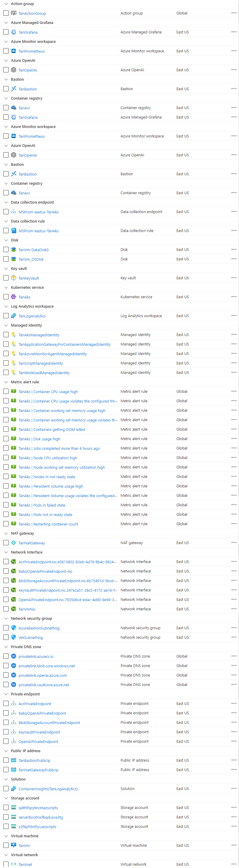Click the key icon beside TanAksManagedIdentity
Screen dimensions: 239x868
14,335
